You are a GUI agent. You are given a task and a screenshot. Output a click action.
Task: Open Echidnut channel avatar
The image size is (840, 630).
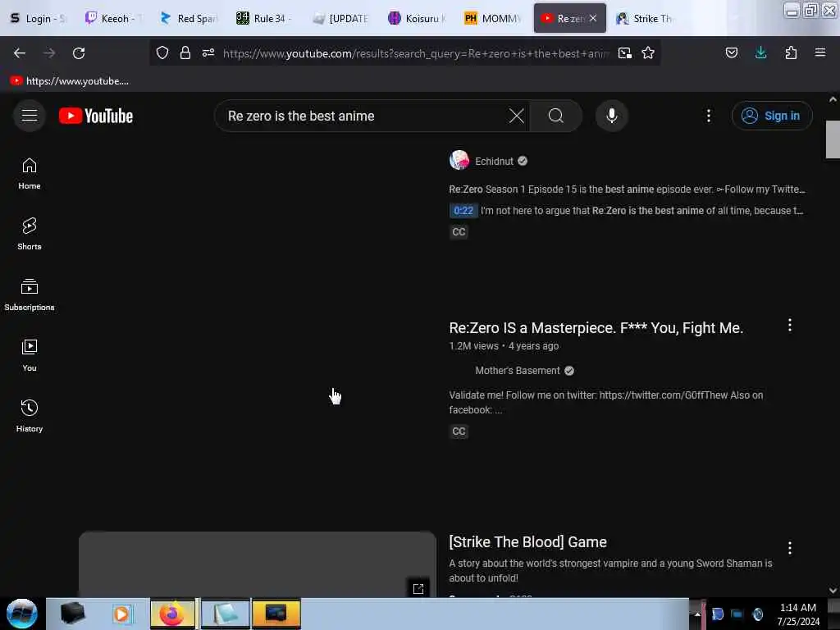point(459,161)
